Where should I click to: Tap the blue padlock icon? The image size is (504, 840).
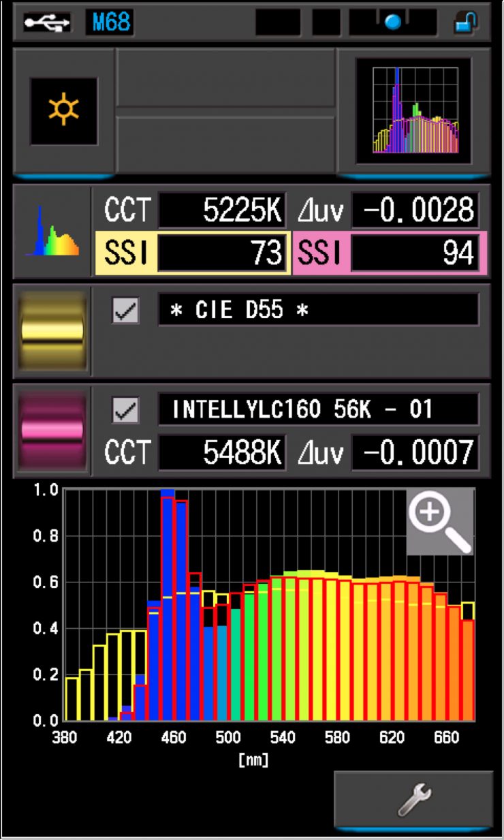pyautogui.click(x=466, y=22)
